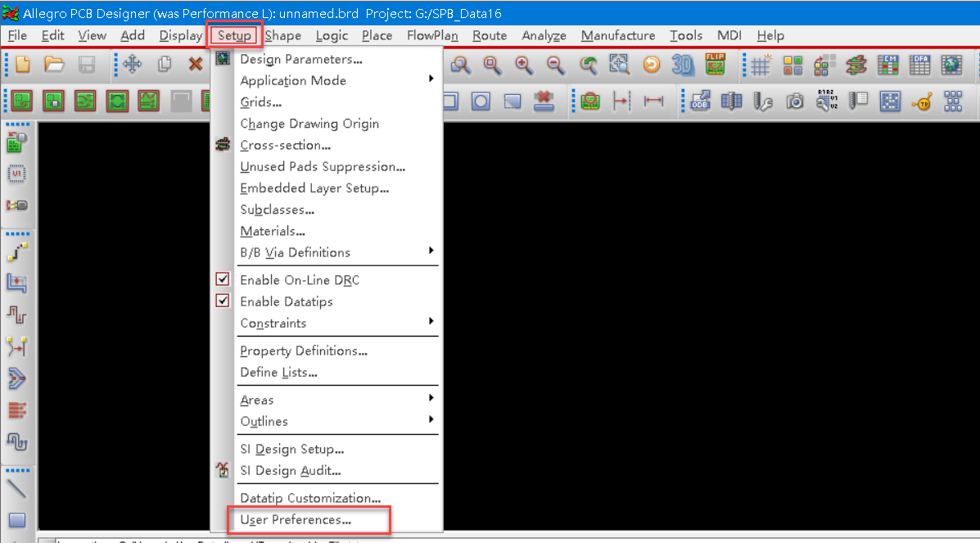Image resolution: width=980 pixels, height=543 pixels.
Task: Select Design Parameters from the Setup menu
Action: (292, 59)
